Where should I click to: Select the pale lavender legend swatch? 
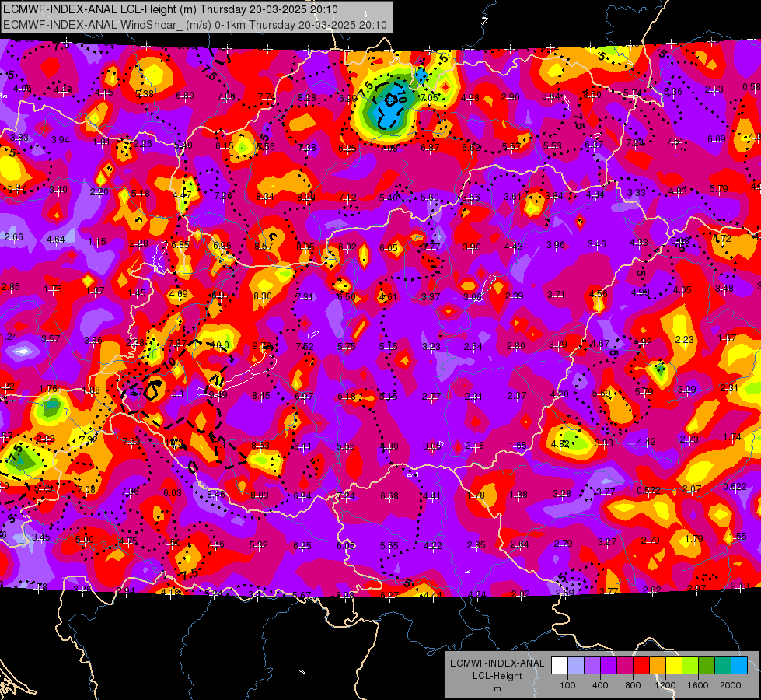[575, 666]
